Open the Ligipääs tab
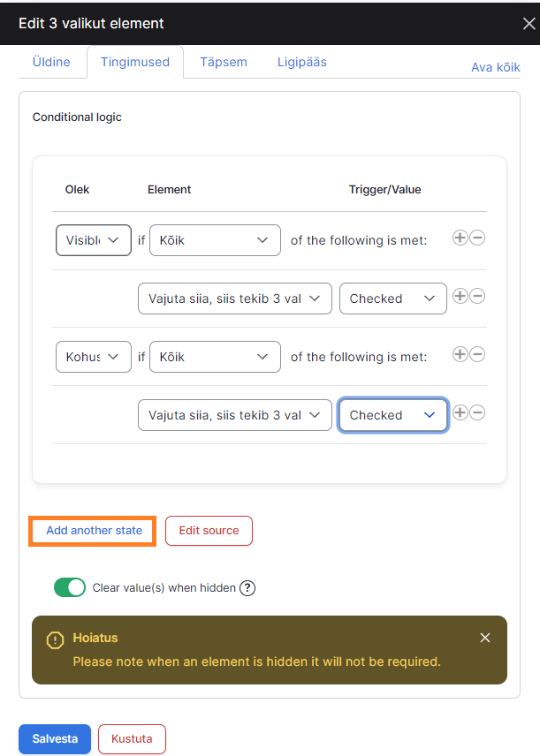540x756 pixels. [x=302, y=62]
